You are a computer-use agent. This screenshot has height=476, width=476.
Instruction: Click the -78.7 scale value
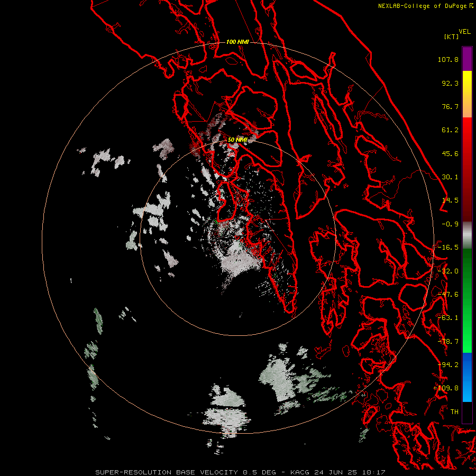pos(448,342)
